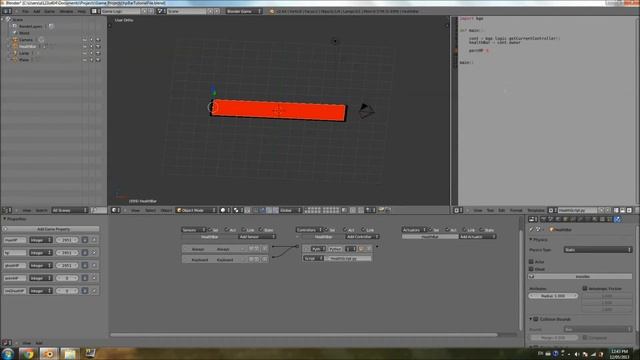Toggle Lamp visibility eye in the outliner
The image size is (640, 360).
(x=84, y=53)
